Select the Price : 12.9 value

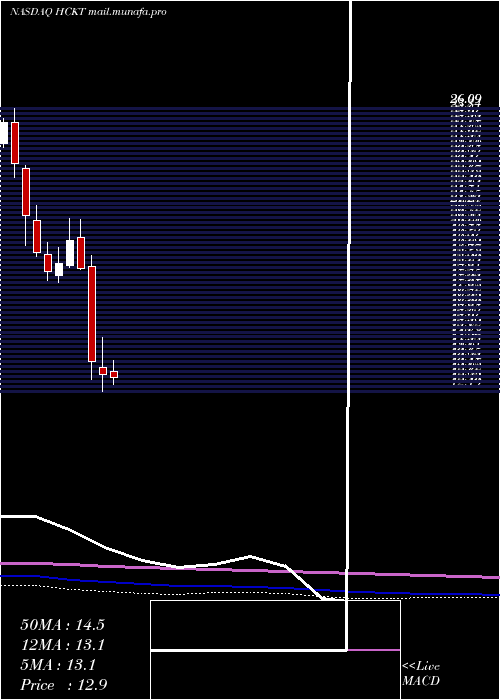pyautogui.click(x=63, y=685)
